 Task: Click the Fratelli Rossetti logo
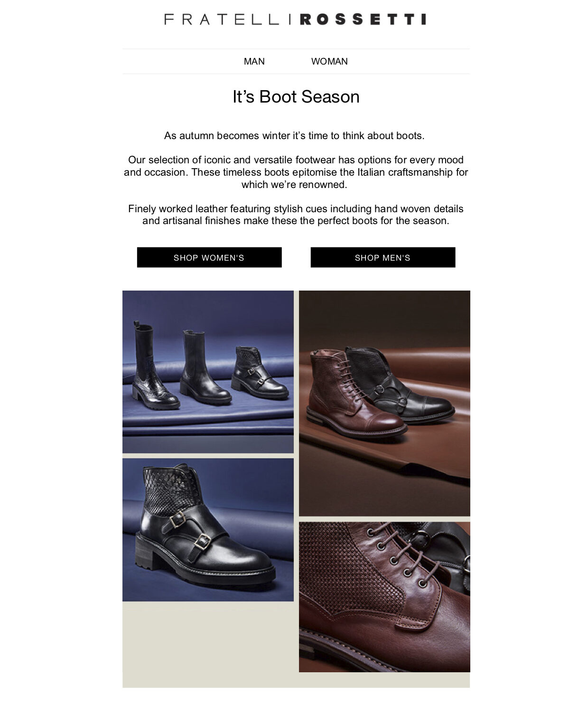coord(295,19)
